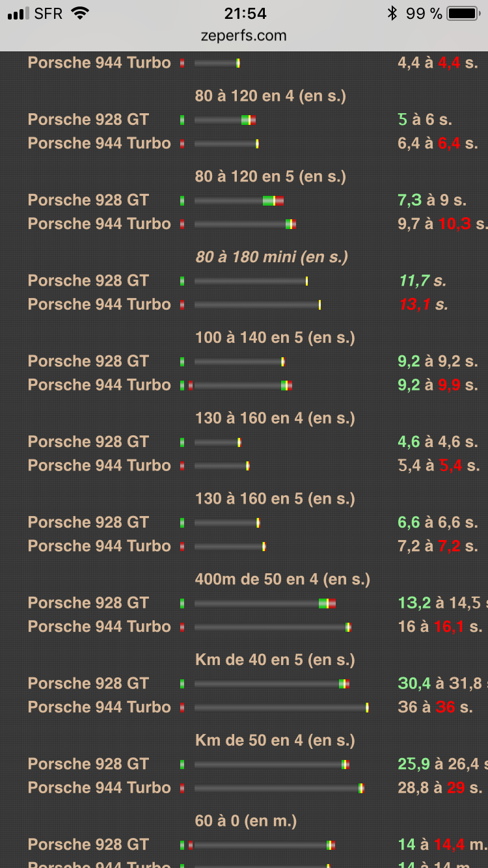Tap the '5,4 à 5,4 s.' value

439,467
